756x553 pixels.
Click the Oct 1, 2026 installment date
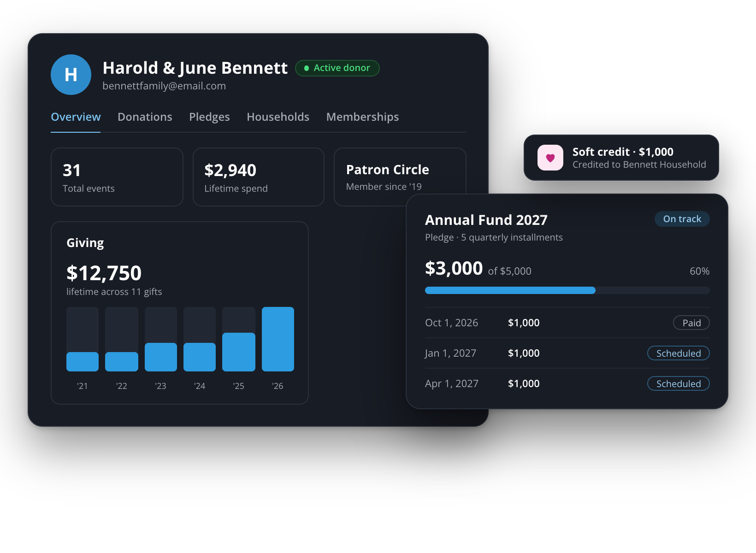point(452,323)
